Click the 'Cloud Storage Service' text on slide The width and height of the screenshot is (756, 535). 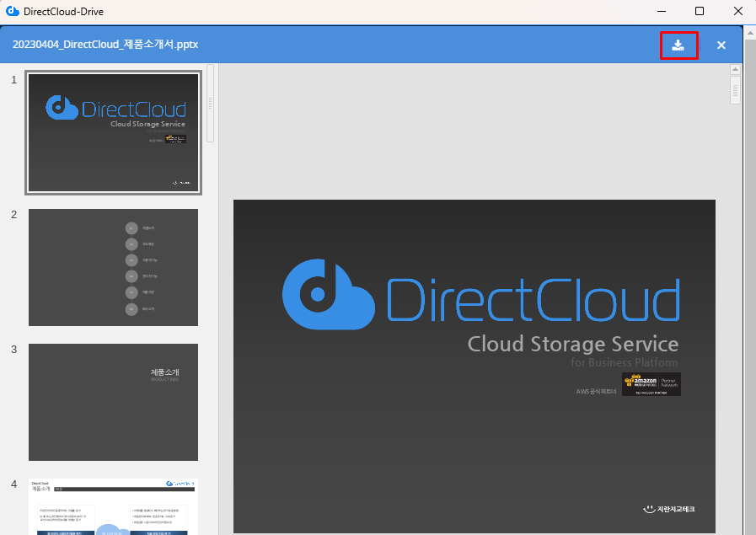coord(572,344)
